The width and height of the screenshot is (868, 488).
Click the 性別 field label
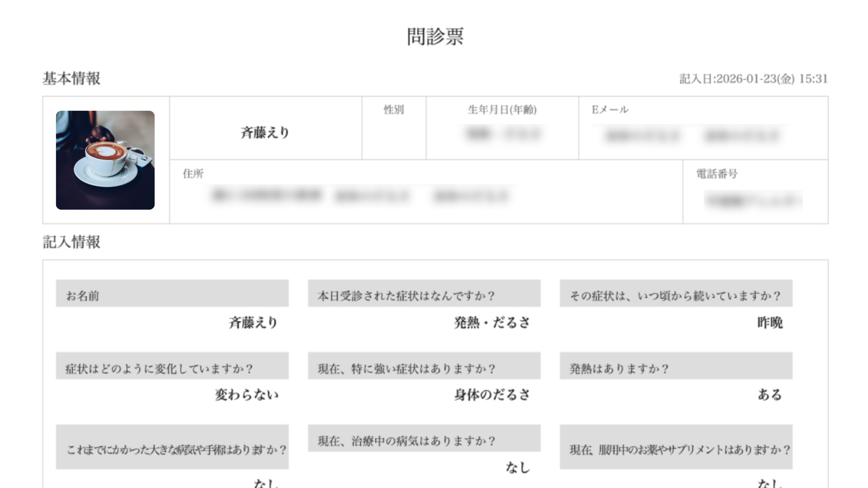coord(393,110)
